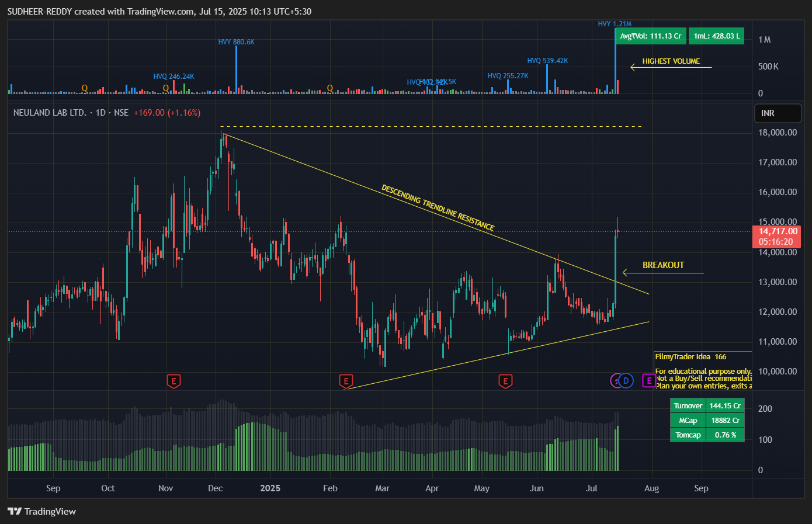
Task: Click the red earnings E marker near Feb
Action: point(346,381)
